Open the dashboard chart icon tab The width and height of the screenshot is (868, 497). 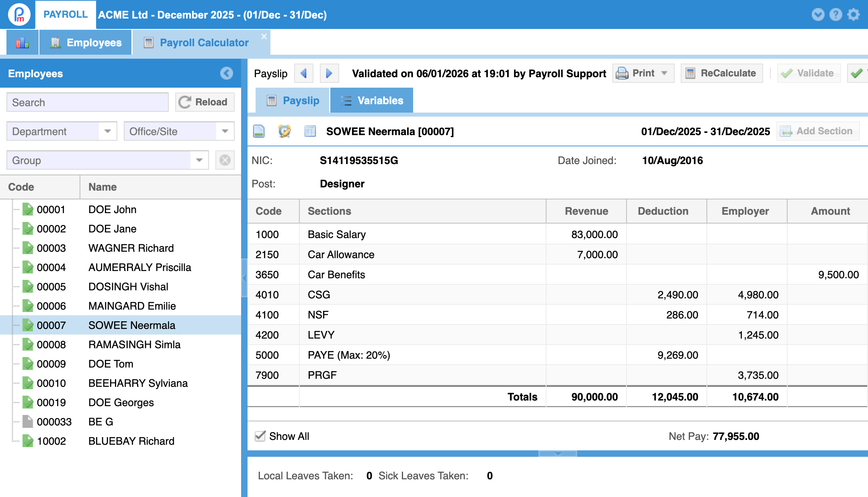point(23,43)
